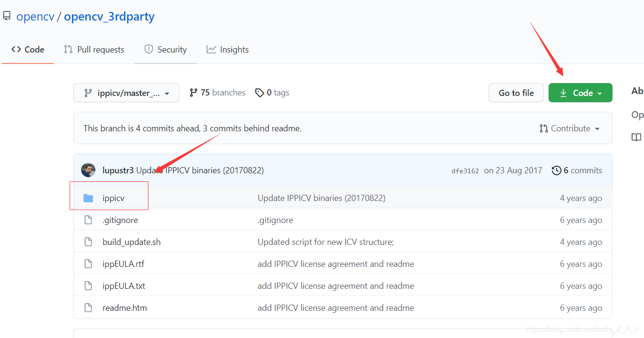Click the .gitignore file icon
The width and height of the screenshot is (644, 338).
88,220
